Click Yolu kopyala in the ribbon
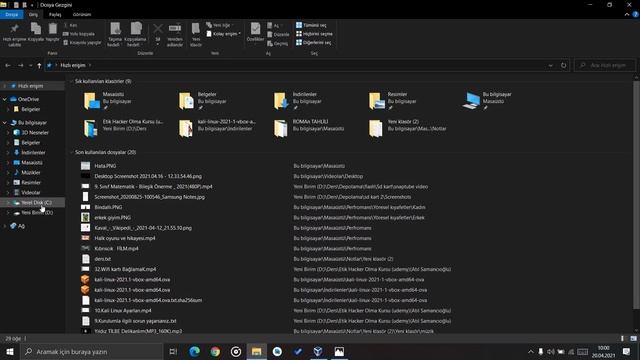Screen dimensions: 640x360 click(x=79, y=34)
